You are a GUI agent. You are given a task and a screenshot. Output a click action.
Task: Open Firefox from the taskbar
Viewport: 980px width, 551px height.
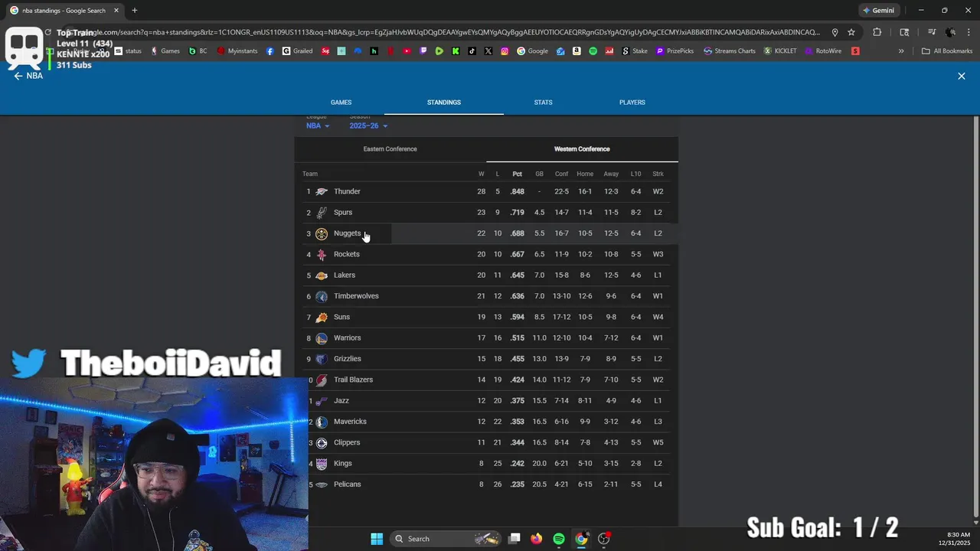pyautogui.click(x=537, y=539)
